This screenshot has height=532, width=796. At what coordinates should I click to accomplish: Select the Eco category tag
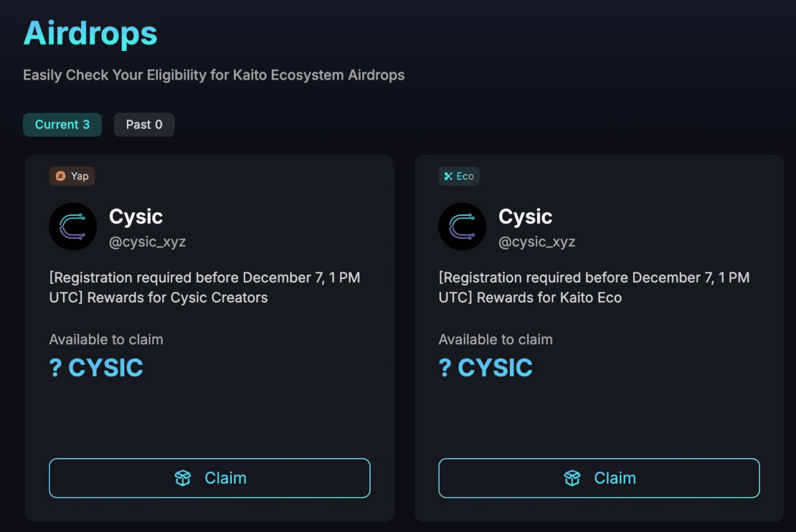point(459,177)
